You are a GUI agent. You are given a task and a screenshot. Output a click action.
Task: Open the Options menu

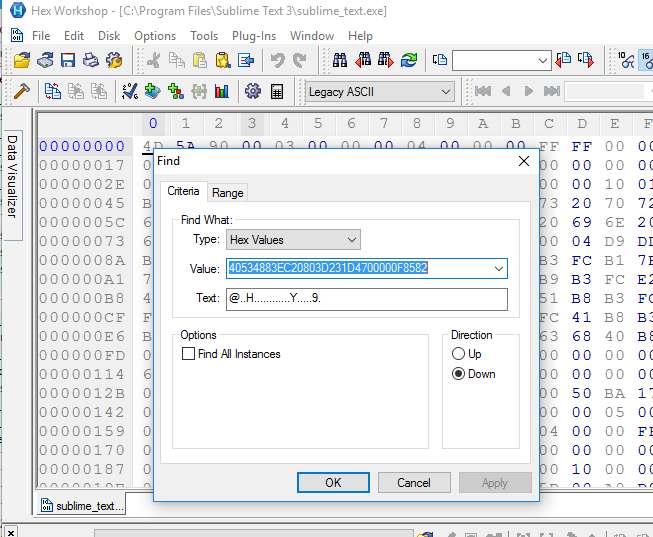[155, 36]
